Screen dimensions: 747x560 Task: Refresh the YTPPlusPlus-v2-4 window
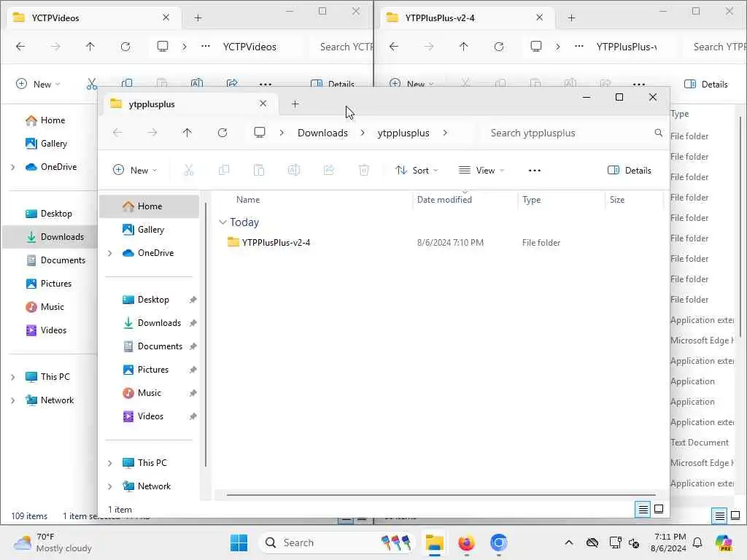[499, 47]
